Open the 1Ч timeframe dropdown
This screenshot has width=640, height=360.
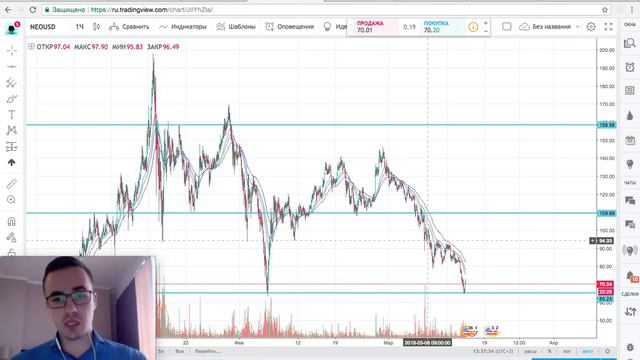(79, 27)
